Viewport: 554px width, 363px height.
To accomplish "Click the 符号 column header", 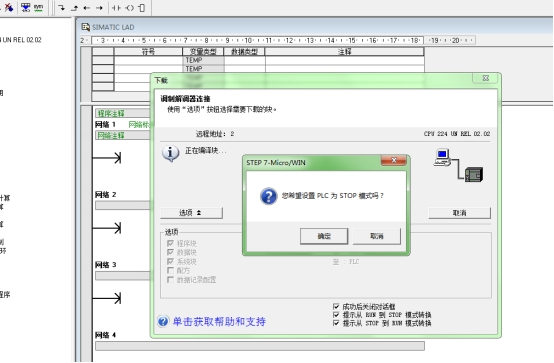I will pyautogui.click(x=148, y=52).
